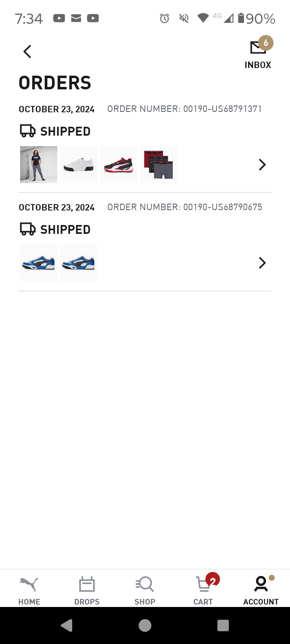Expand order 00190-US68790675 with chevron

[262, 263]
